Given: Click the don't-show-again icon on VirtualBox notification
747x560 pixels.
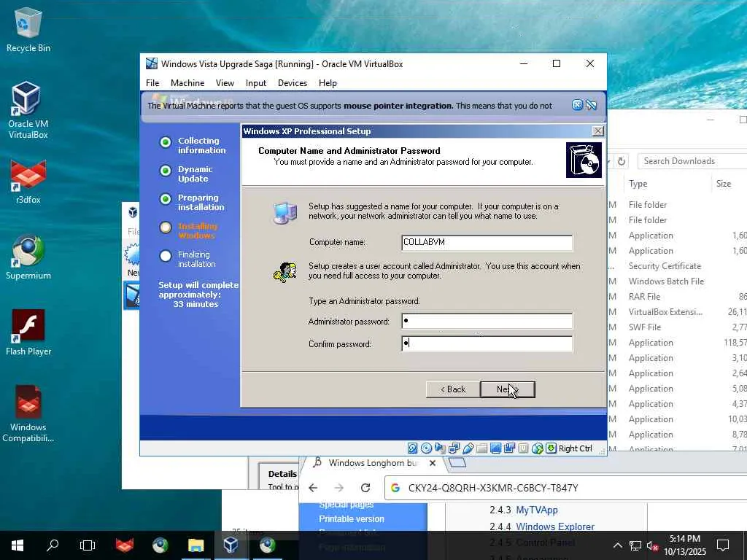Looking at the screenshot, I should [x=591, y=105].
